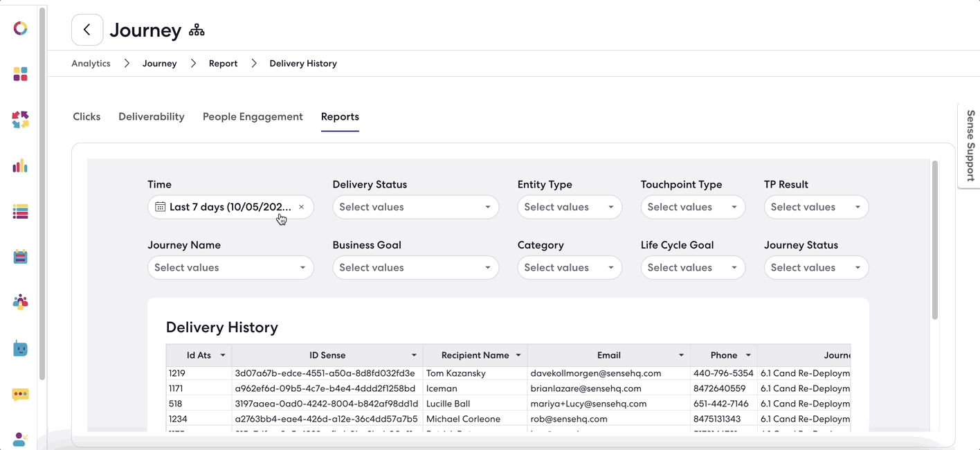This screenshot has width=980, height=450.
Task: Click ID Sense value starting 3d07a67b
Action: [325, 373]
